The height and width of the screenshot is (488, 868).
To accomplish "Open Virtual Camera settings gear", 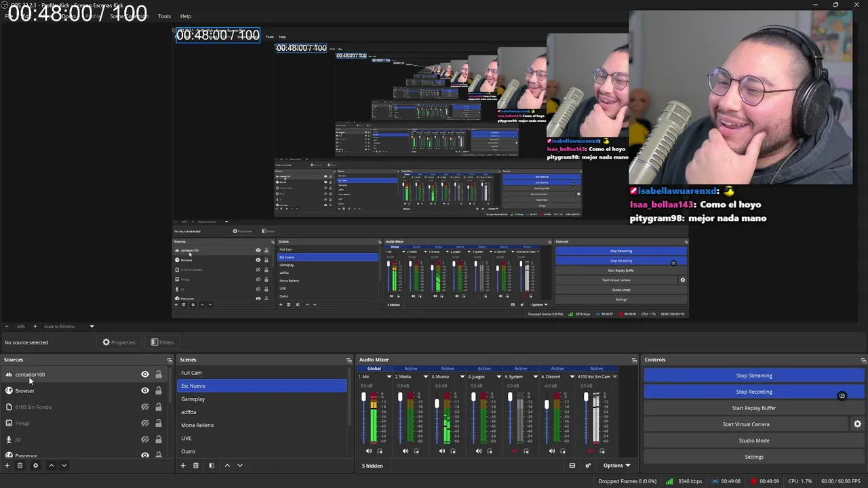I will 857,424.
